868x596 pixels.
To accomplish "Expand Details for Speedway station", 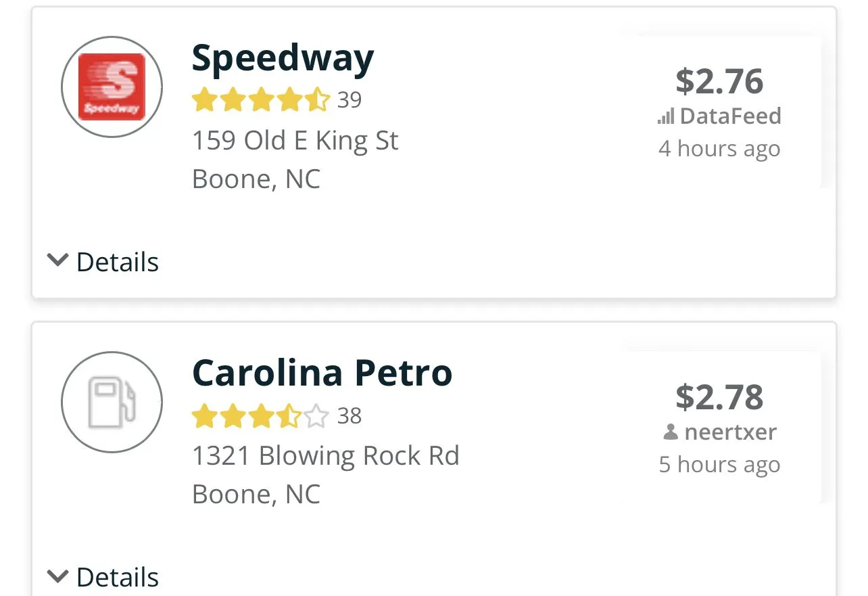I will 117,262.
